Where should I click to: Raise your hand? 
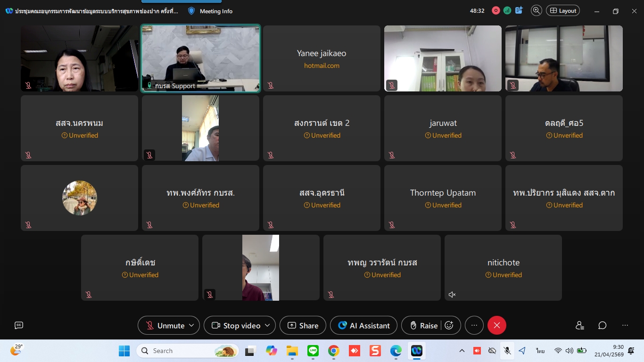[423, 325]
